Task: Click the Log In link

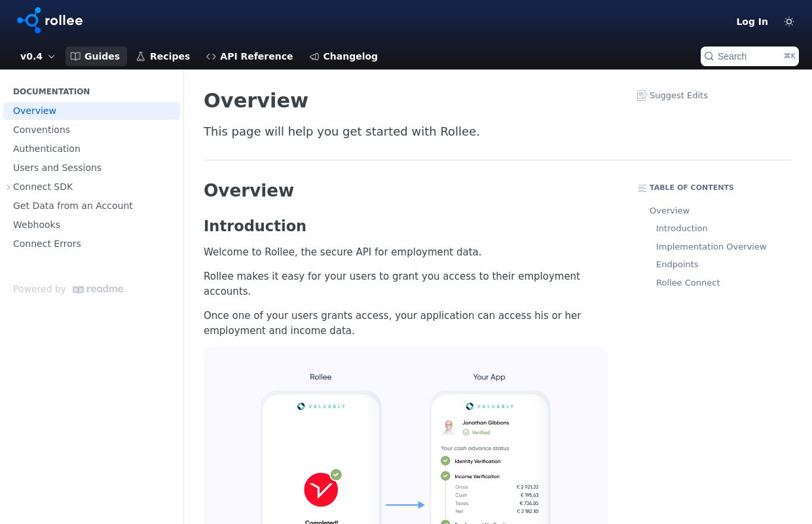Action: pyautogui.click(x=752, y=22)
